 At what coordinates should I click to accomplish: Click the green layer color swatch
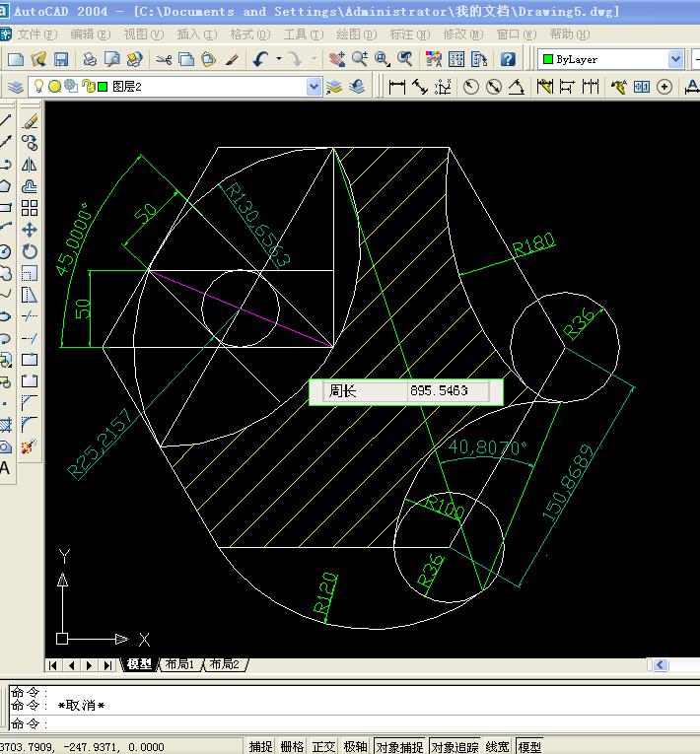[103, 87]
